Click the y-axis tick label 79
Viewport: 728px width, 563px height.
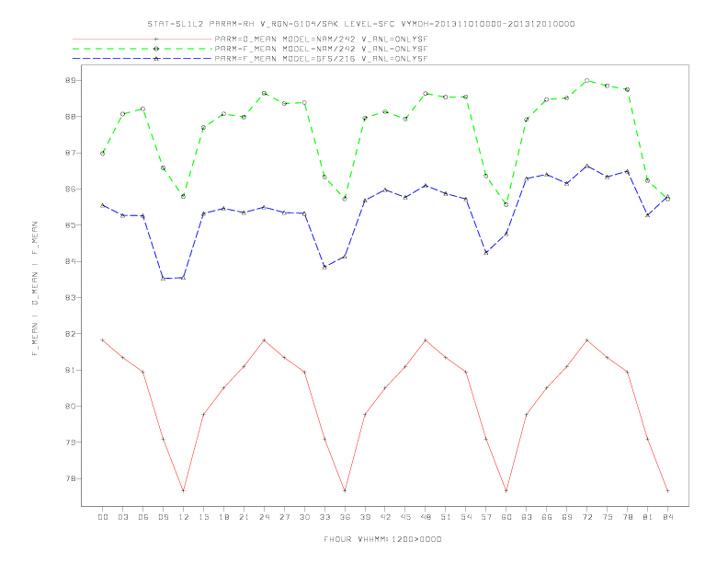(x=70, y=442)
